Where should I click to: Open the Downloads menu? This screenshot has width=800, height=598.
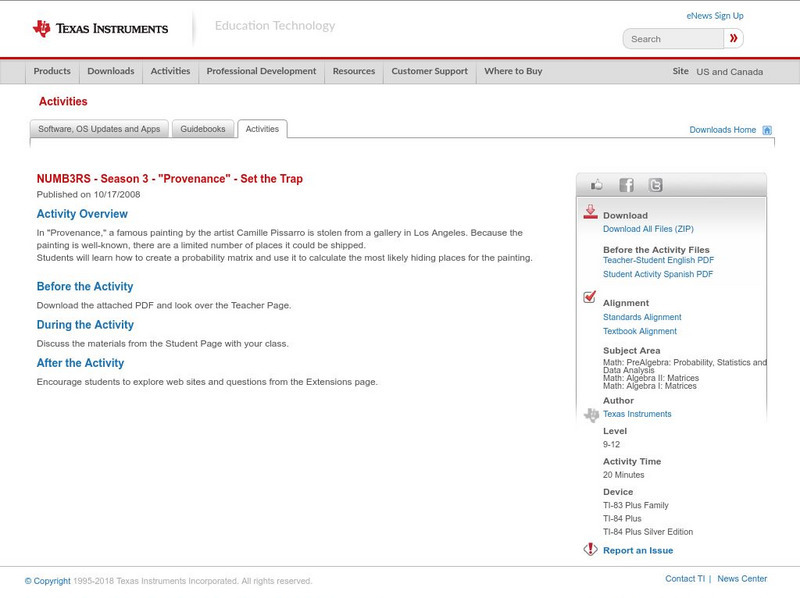111,71
